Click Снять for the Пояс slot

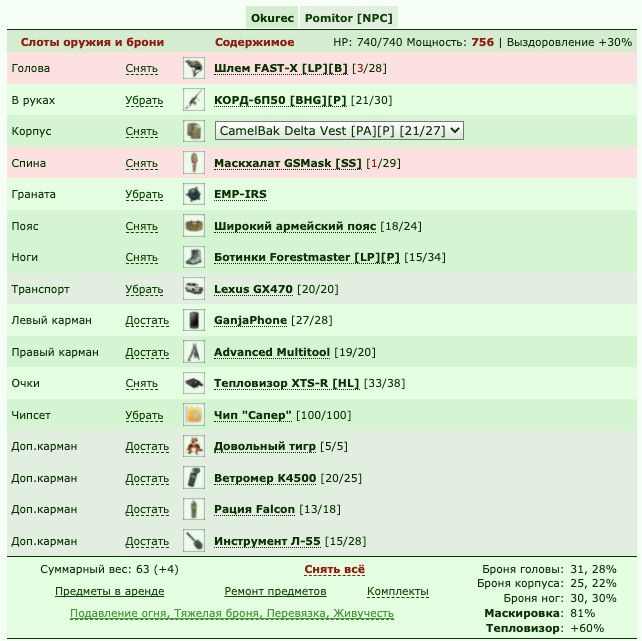click(x=142, y=227)
